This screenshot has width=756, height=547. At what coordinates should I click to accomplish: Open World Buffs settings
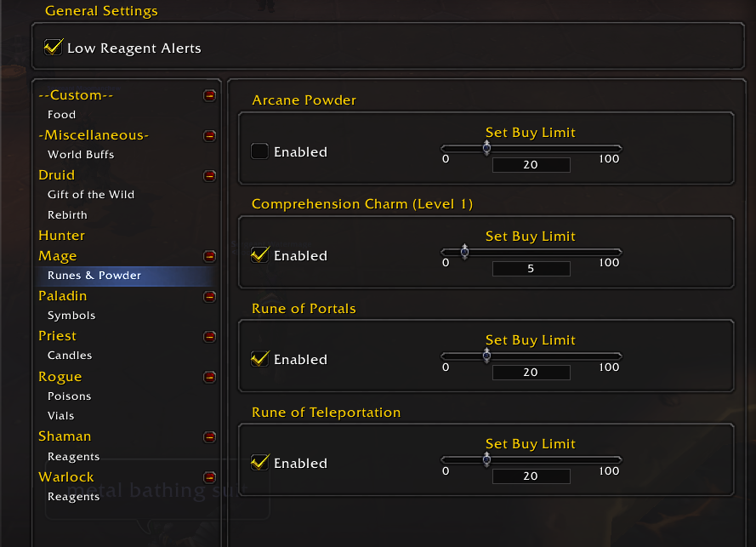(x=81, y=154)
